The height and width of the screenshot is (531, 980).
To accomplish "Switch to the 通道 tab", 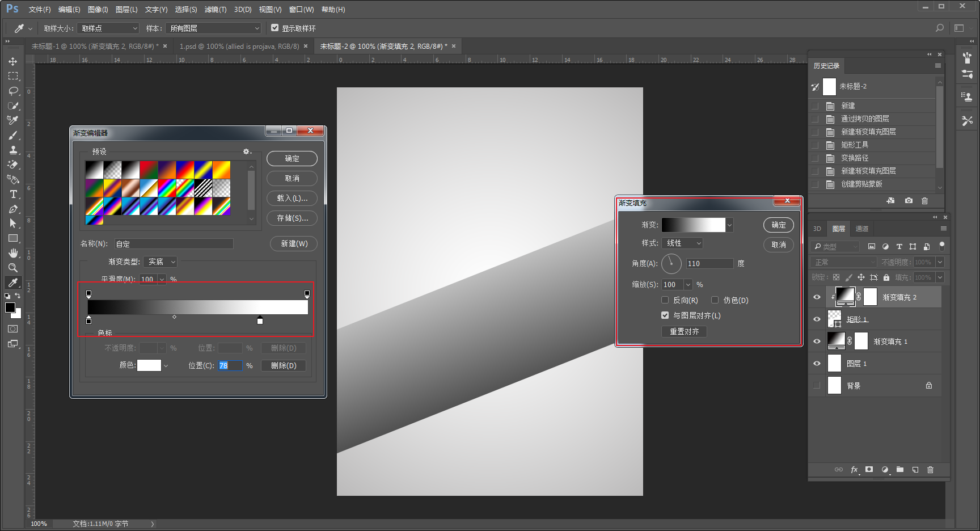I will click(x=862, y=229).
